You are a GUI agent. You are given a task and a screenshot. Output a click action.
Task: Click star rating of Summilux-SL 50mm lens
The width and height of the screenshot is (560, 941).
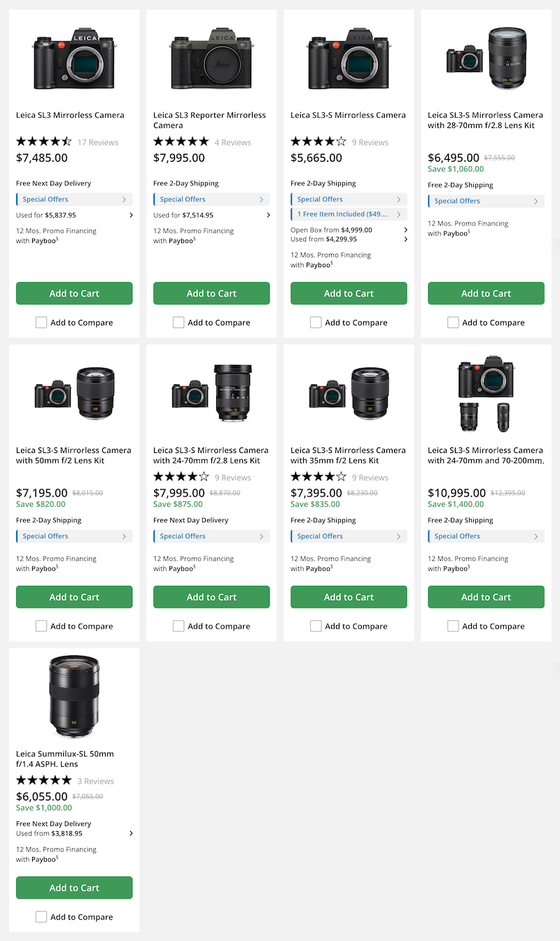44,780
